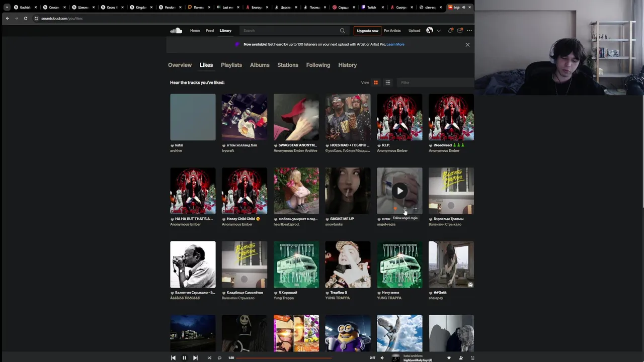This screenshot has width=644, height=362.
Task: Open the katai track thumbnail
Action: pos(193,117)
